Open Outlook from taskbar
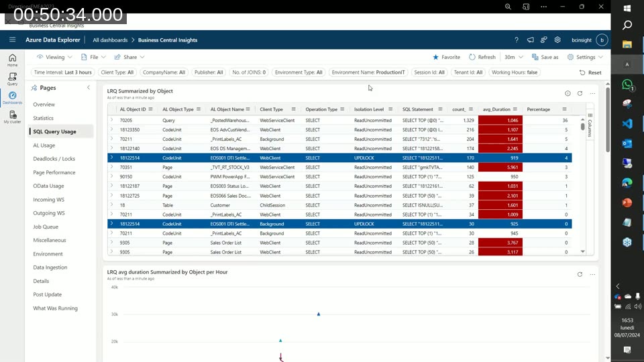The height and width of the screenshot is (362, 644). [x=627, y=143]
